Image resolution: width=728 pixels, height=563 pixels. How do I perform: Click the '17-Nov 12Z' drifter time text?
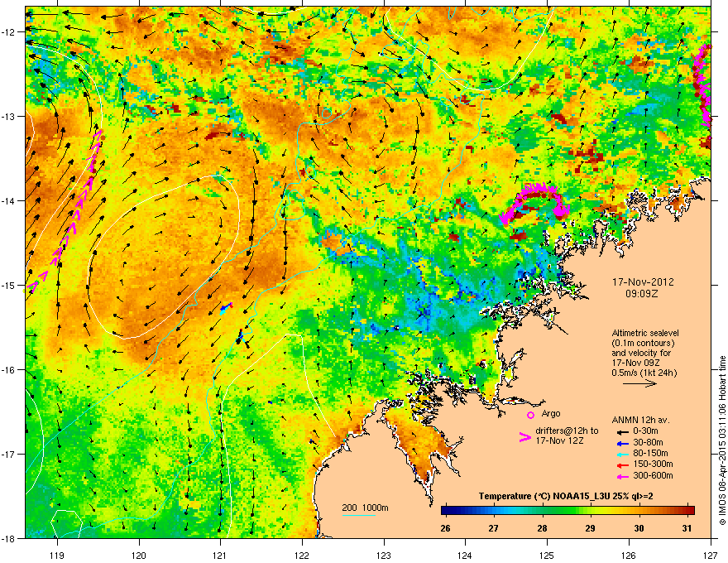pos(559,440)
